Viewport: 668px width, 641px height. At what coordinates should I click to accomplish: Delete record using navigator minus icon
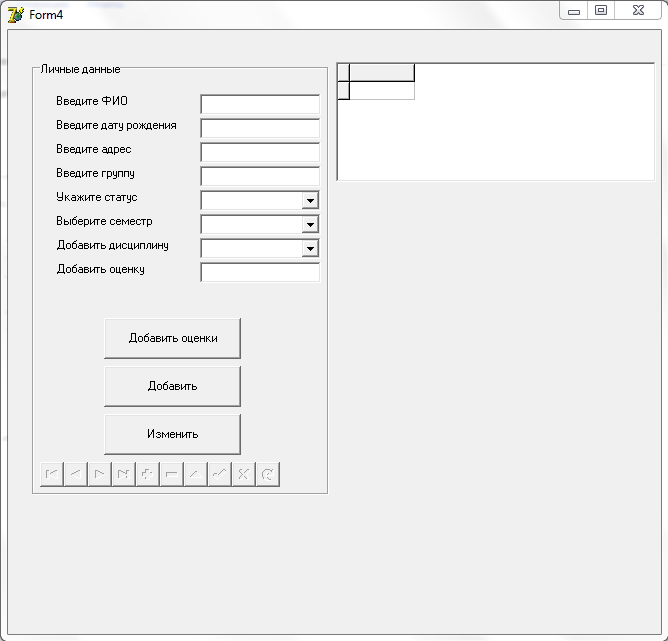pos(171,474)
